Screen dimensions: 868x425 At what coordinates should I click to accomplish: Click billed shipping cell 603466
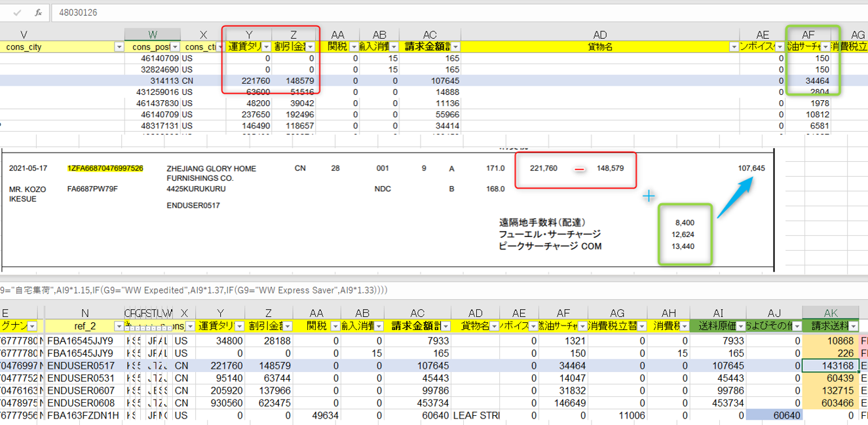pyautogui.click(x=831, y=403)
